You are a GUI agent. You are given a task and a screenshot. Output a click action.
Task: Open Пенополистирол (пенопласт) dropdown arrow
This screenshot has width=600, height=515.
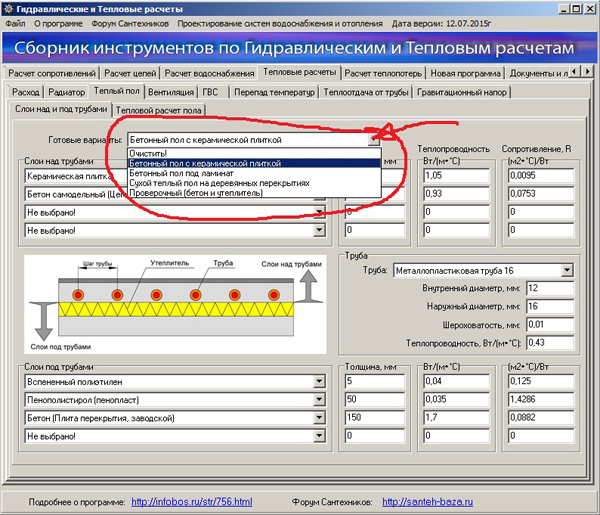point(319,400)
